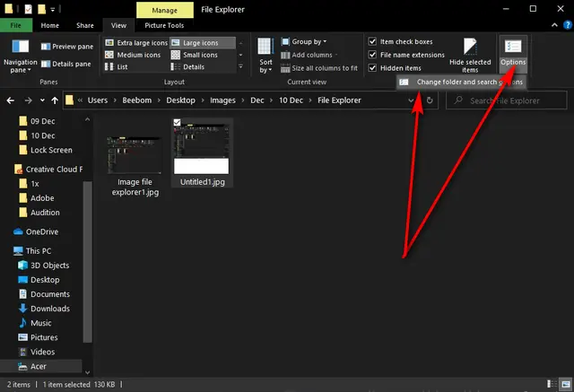This screenshot has width=574, height=392.
Task: Open the File tab
Action: pos(16,25)
